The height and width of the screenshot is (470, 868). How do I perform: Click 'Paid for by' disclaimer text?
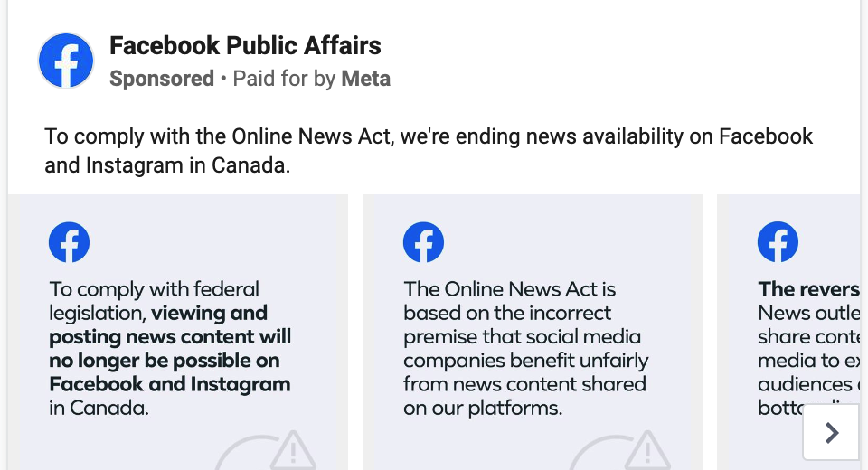coord(284,79)
